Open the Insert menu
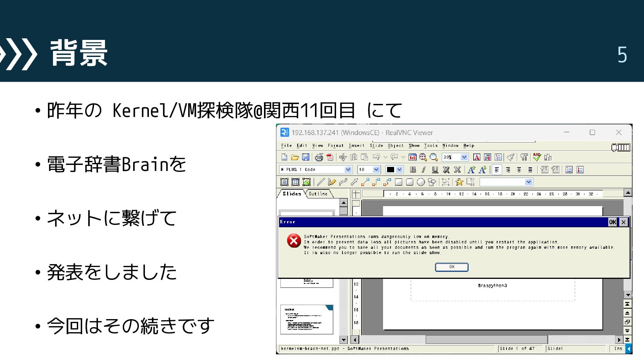This screenshot has height=362, width=644. coord(357,145)
